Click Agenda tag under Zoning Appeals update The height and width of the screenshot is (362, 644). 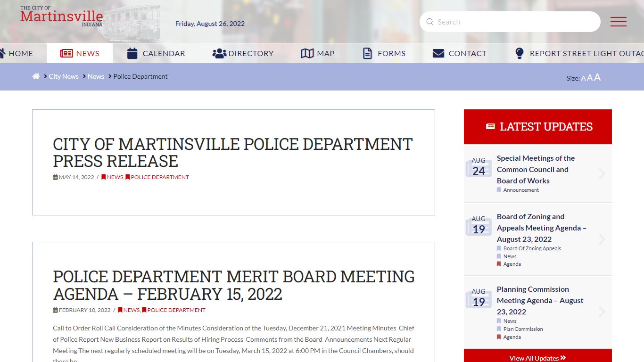[x=512, y=264]
